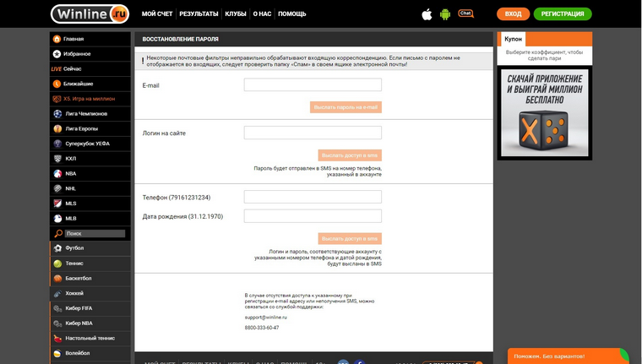Open the Android app icon
This screenshot has width=642, height=364.
click(445, 14)
